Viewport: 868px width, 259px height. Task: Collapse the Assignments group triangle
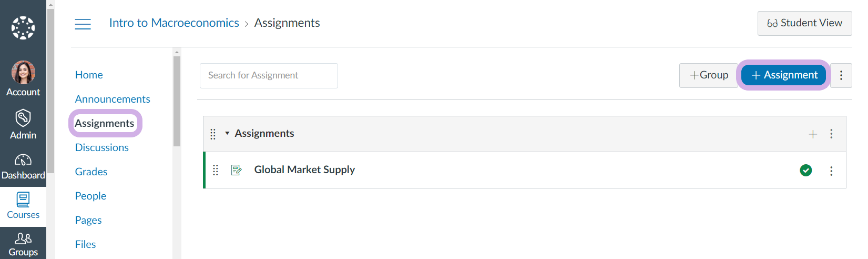click(227, 133)
